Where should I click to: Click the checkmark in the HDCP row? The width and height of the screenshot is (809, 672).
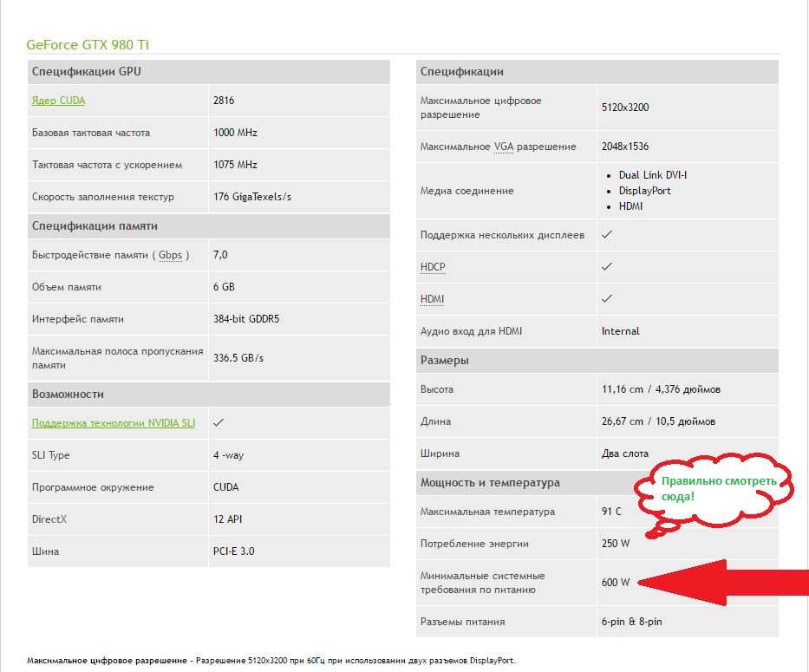pyautogui.click(x=607, y=267)
